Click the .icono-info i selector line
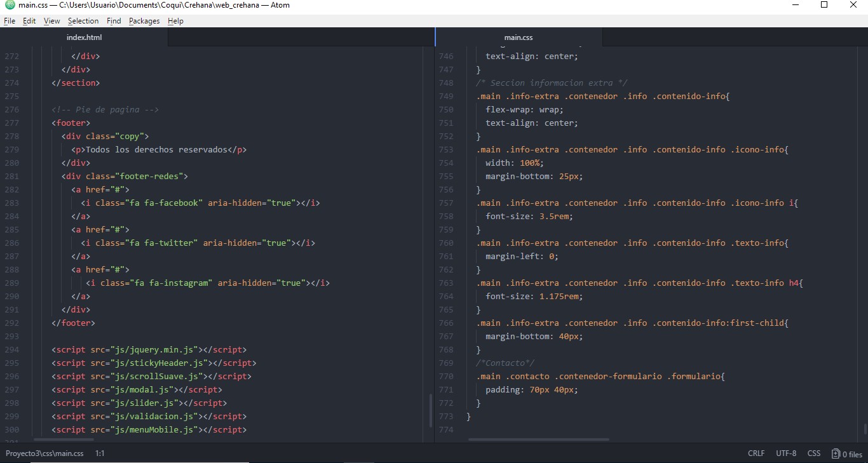Viewport: 868px width, 463px height. click(x=637, y=203)
